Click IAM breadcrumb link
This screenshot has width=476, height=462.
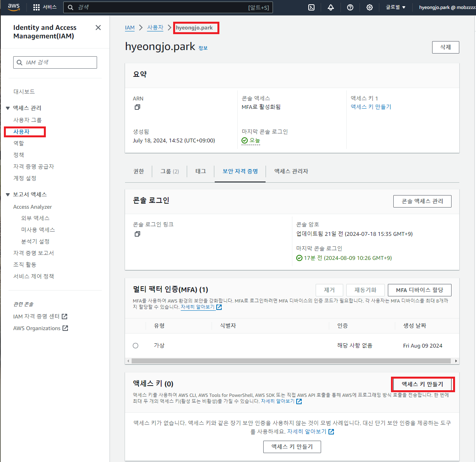pos(130,28)
